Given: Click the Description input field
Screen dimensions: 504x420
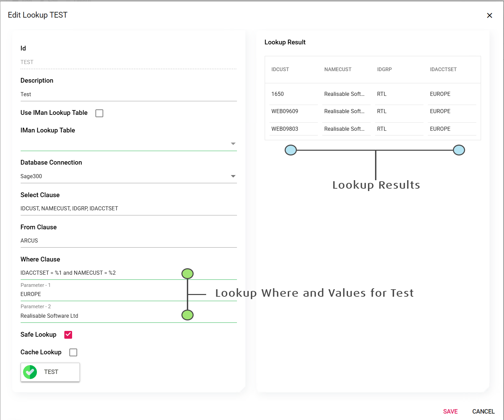Looking at the screenshot, I should 128,94.
